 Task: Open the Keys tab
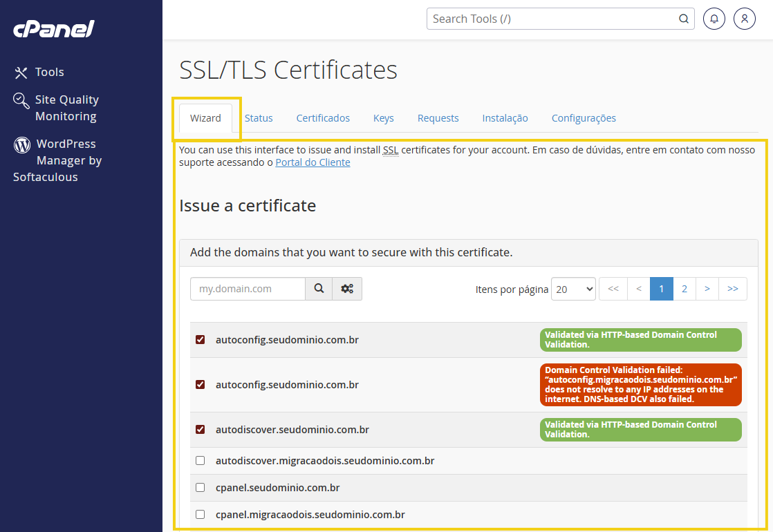pyautogui.click(x=384, y=118)
